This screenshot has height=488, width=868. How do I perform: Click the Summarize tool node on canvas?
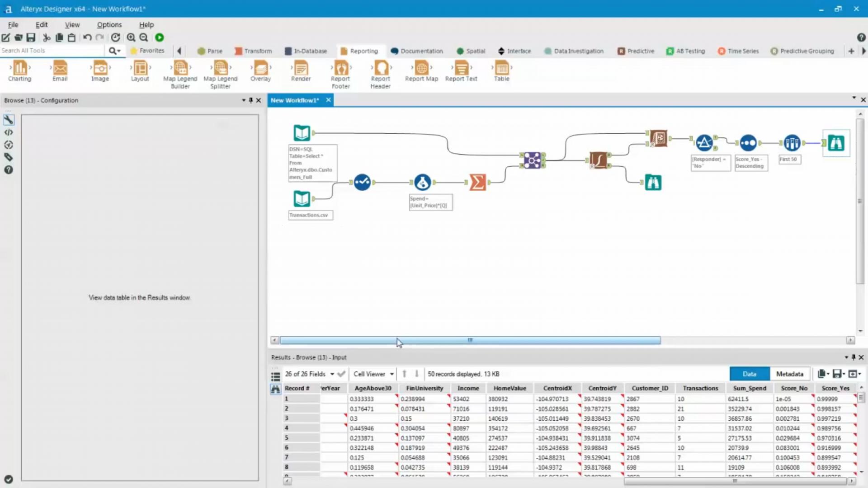(x=477, y=182)
